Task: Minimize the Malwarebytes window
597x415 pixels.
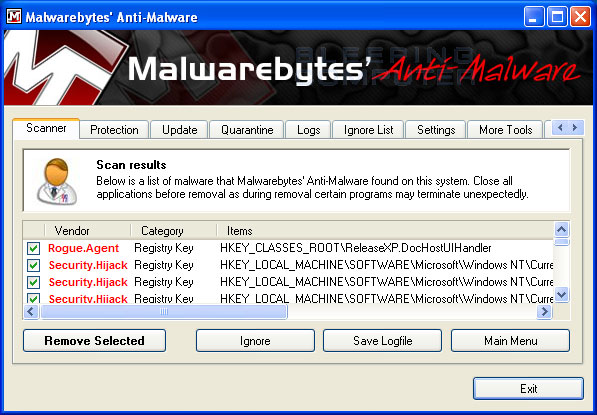Action: (x=533, y=17)
